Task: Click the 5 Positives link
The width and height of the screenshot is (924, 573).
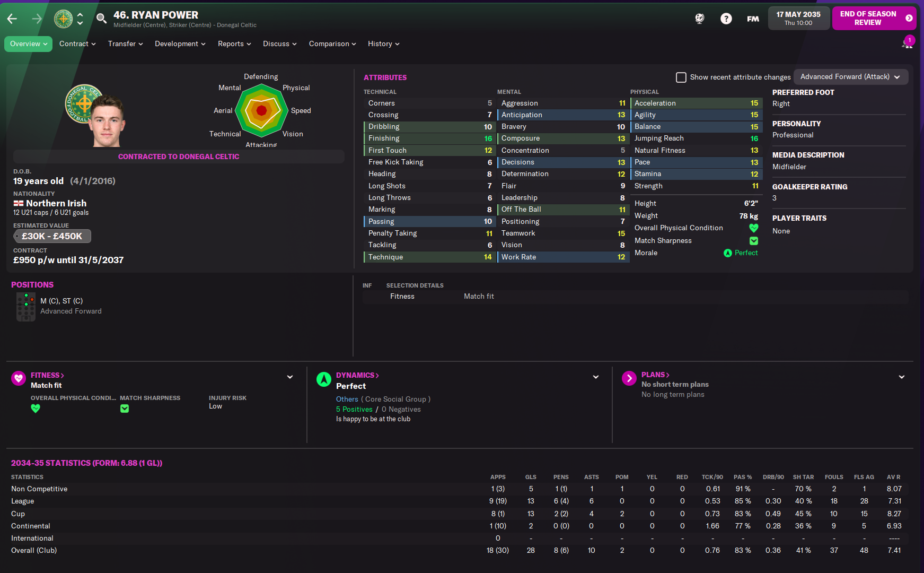Action: (x=354, y=409)
